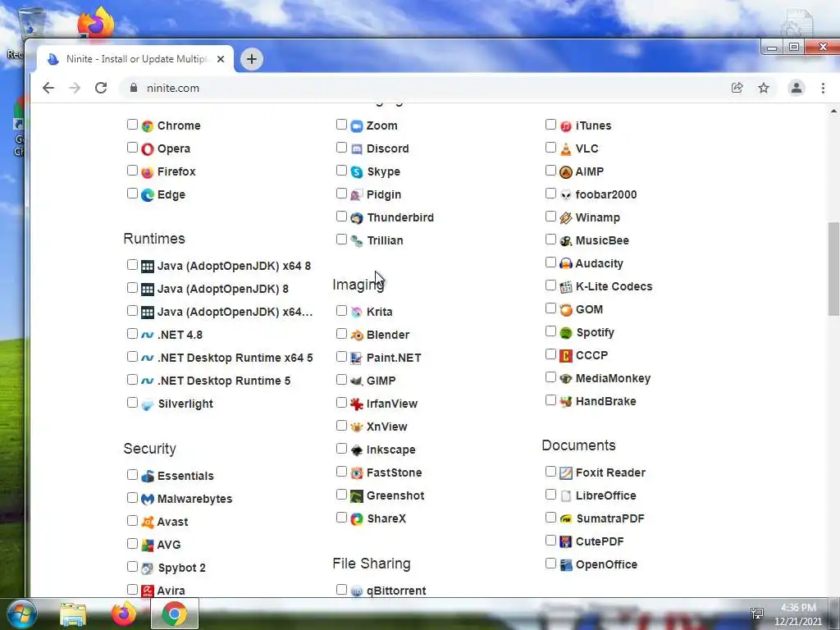
Task: Click the Skype icon
Action: [x=357, y=172]
